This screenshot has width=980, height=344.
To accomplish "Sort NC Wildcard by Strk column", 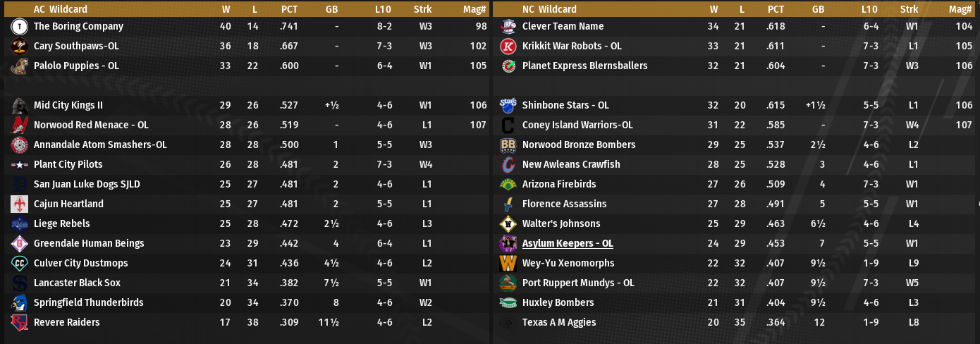I will tap(909, 10).
